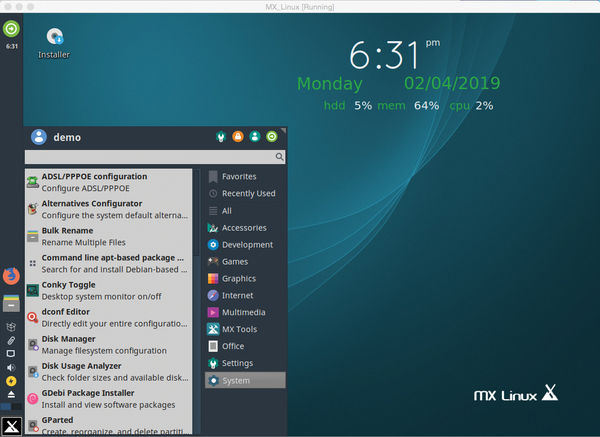Launch Disk Usage Analyzer

[109, 372]
